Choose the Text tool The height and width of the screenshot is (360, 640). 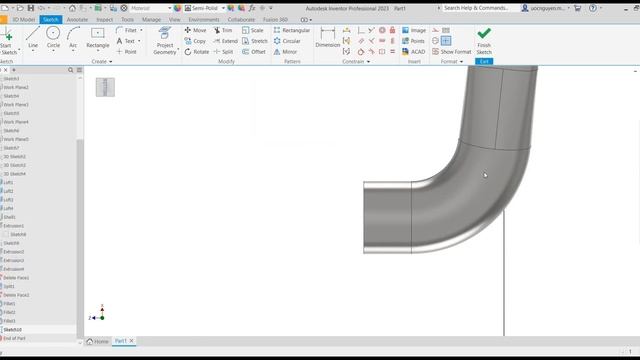(x=126, y=41)
